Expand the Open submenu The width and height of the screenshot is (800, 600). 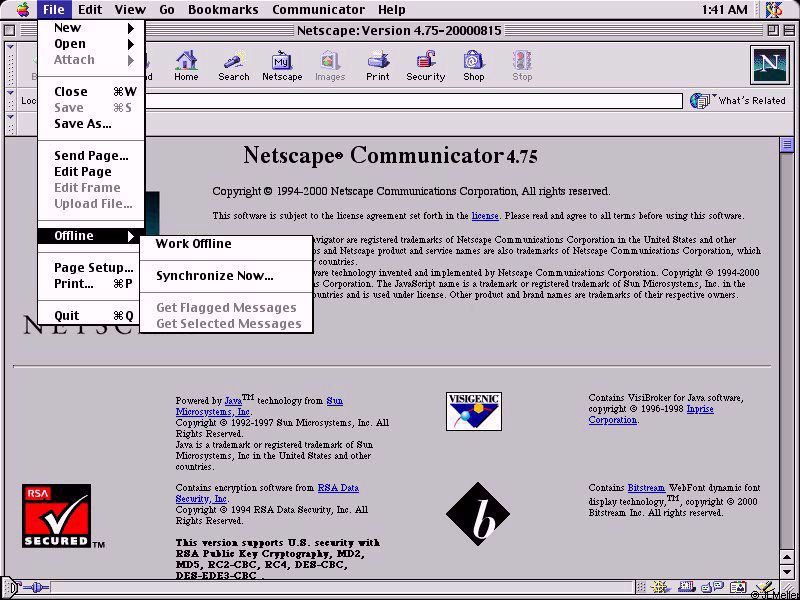tap(92, 44)
